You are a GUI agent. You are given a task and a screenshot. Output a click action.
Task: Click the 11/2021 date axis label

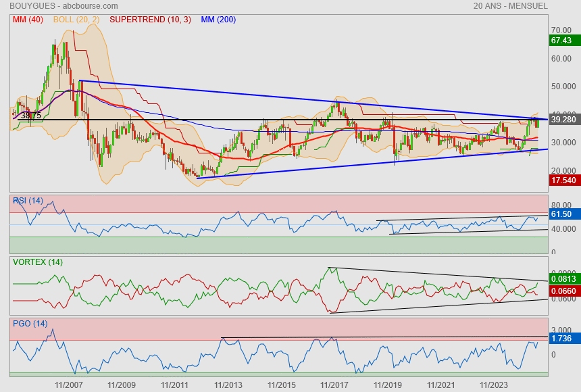441,385
